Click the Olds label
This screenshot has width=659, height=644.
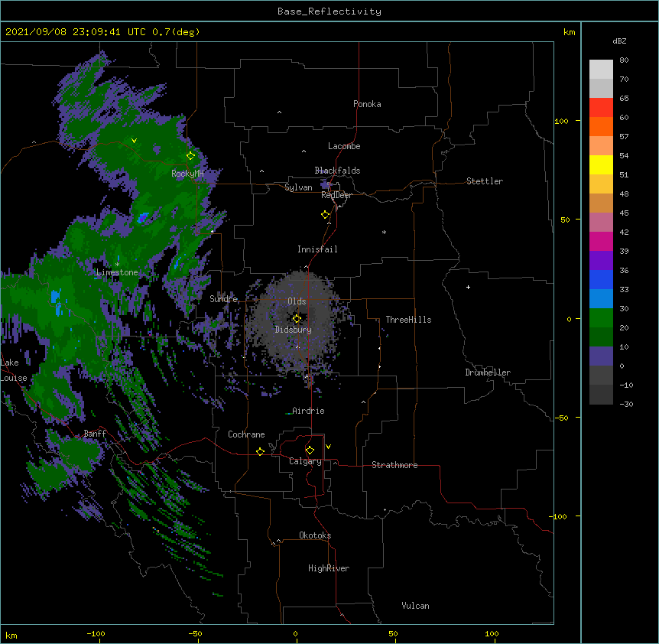point(297,301)
